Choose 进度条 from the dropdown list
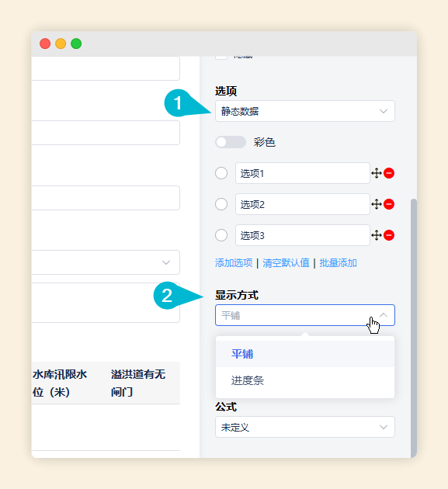The height and width of the screenshot is (489, 448). point(305,380)
